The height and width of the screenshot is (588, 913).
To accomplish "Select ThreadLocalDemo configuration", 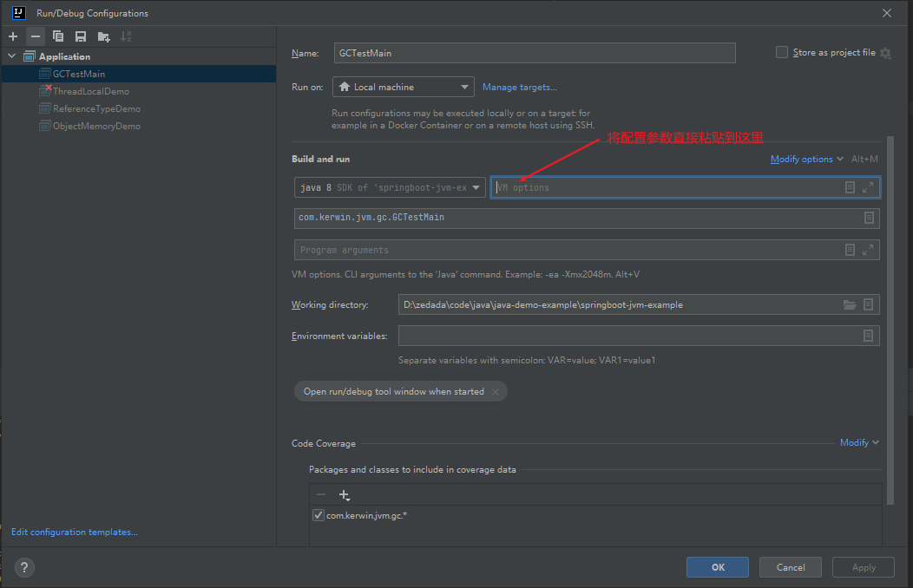I will pyautogui.click(x=139, y=91).
